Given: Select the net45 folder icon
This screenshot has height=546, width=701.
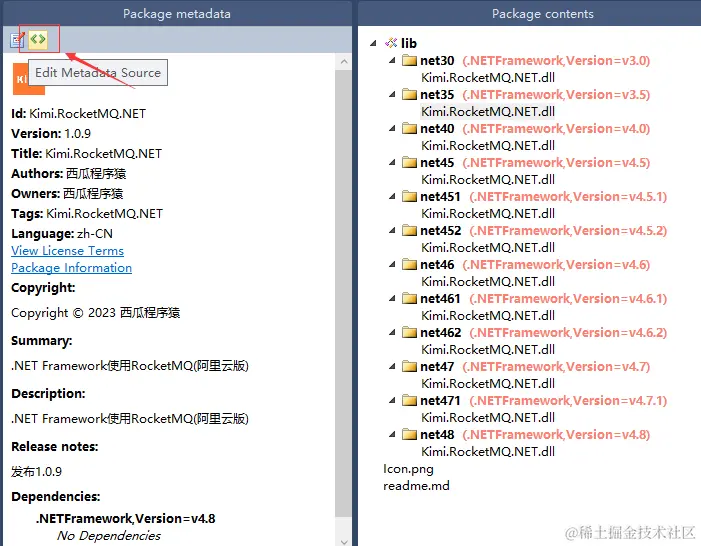Looking at the screenshot, I should click(x=409, y=162).
